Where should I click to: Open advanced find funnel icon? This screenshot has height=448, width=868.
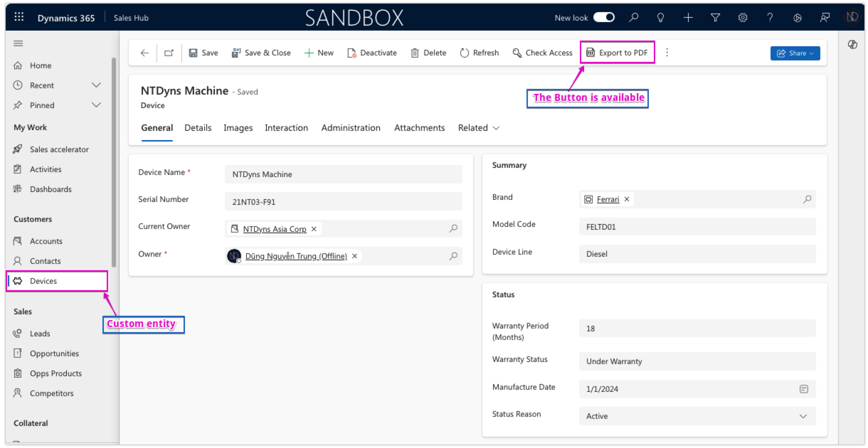[715, 17]
